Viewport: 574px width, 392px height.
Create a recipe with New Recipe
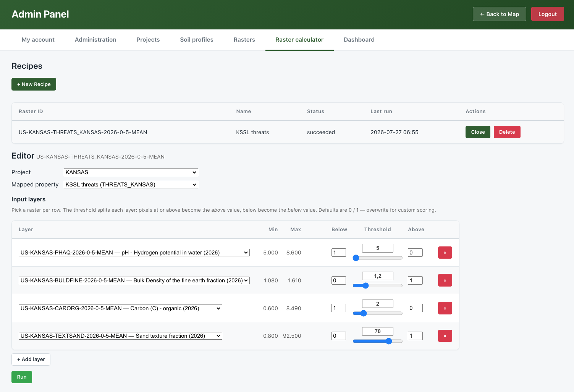34,84
